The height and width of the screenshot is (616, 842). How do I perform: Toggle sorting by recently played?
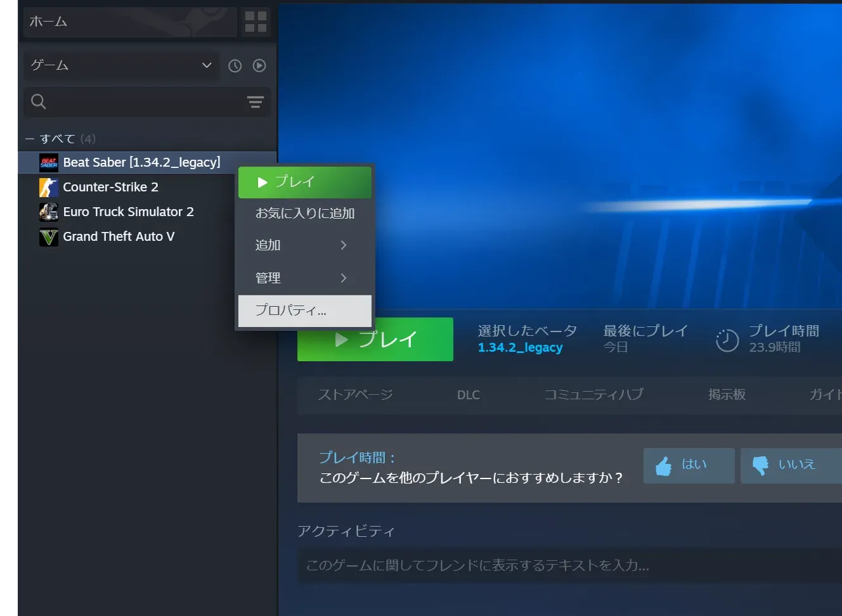[235, 65]
